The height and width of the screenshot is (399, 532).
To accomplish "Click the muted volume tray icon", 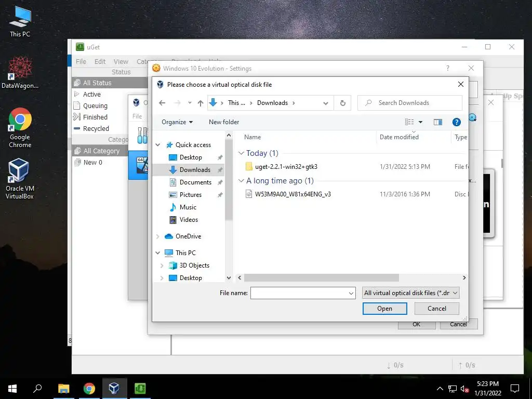I will [x=464, y=389].
